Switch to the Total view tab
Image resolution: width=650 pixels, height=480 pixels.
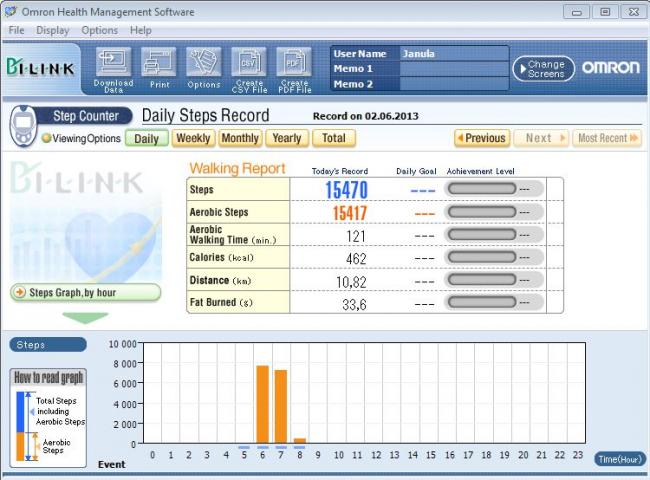tap(334, 138)
